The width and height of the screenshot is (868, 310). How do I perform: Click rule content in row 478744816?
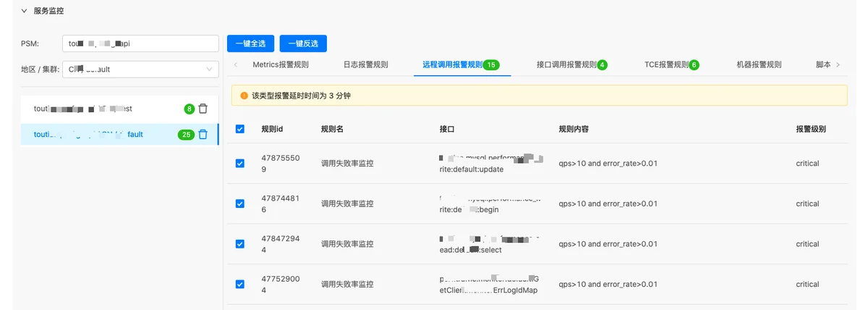point(608,204)
